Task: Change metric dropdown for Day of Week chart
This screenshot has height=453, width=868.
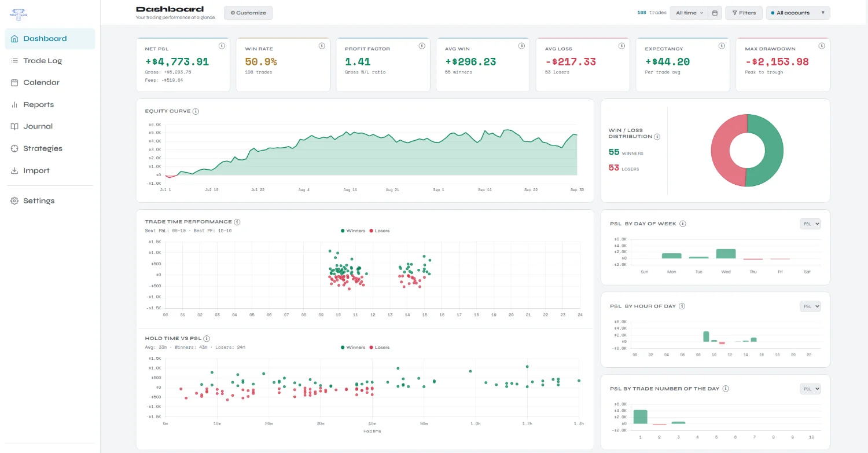Action: tap(810, 224)
